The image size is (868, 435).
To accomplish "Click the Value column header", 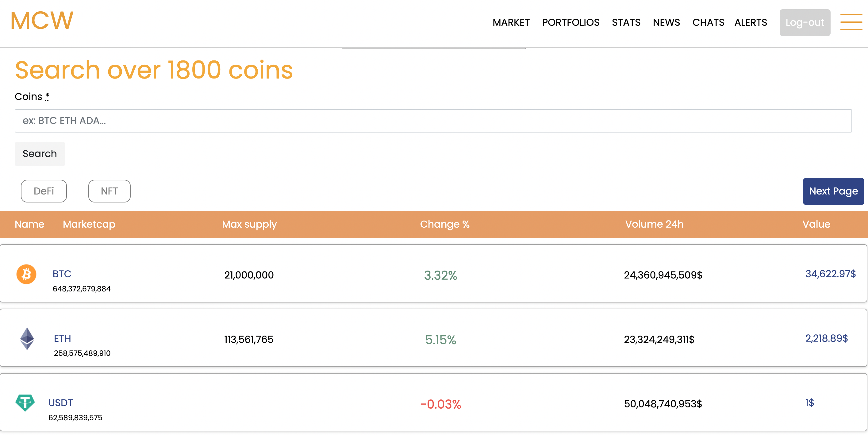I will coord(816,224).
